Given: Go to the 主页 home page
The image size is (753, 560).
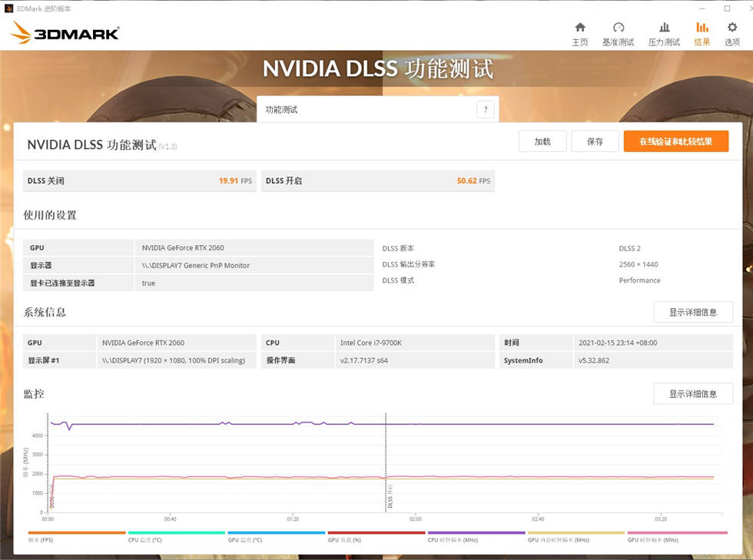Looking at the screenshot, I should 579,34.
